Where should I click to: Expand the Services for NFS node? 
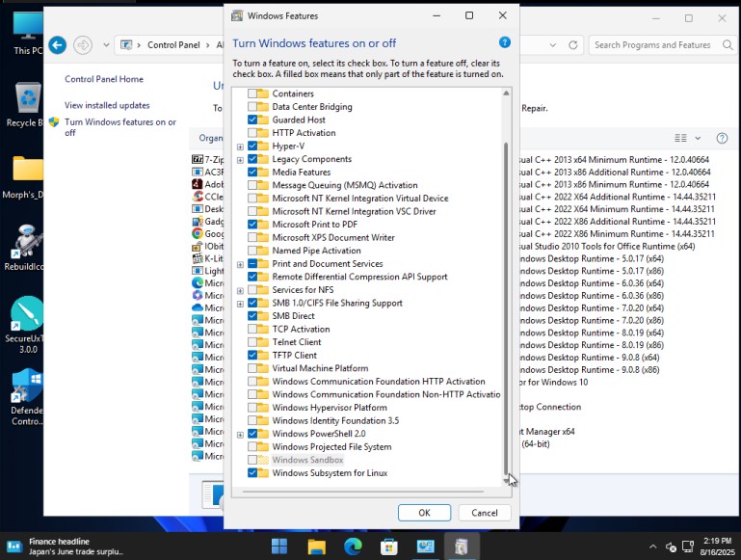(240, 291)
